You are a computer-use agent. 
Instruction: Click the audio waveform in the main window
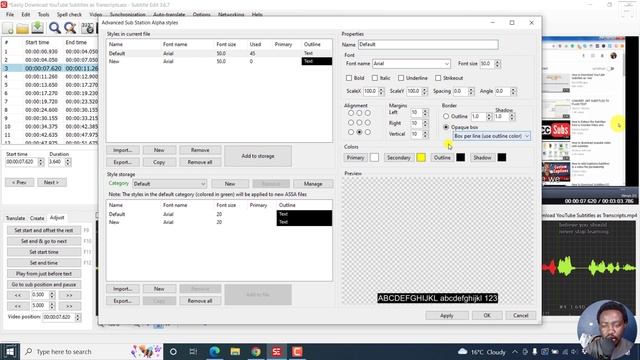(x=589, y=268)
